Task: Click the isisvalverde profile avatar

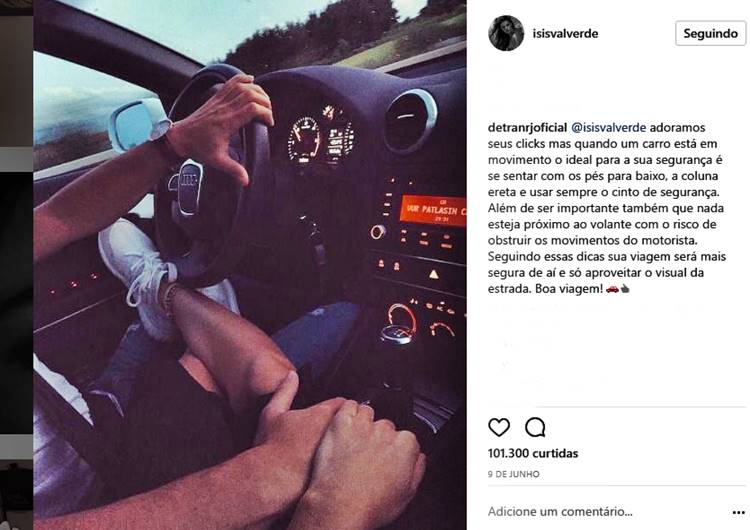Action: click(506, 33)
